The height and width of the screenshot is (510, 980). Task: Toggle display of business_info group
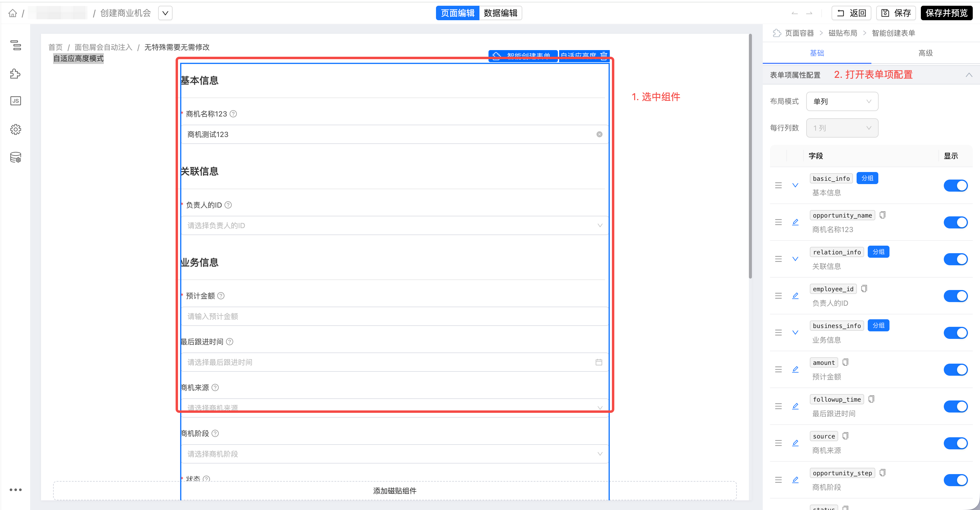click(x=955, y=333)
